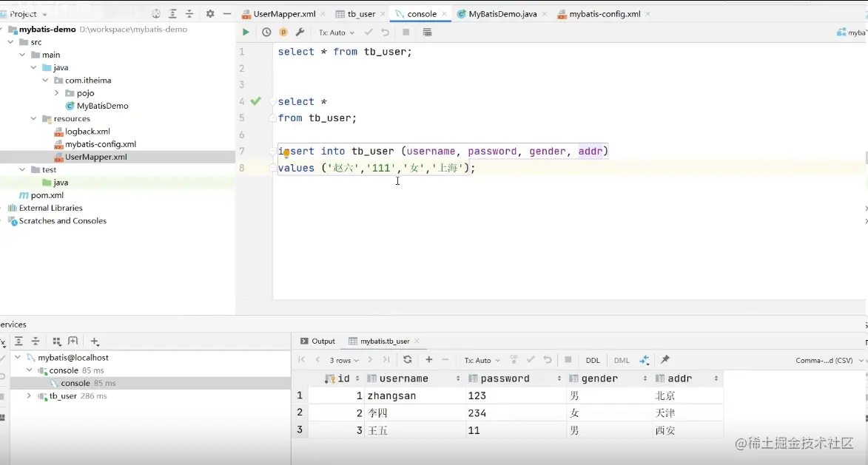The image size is (868, 465).
Task: Click the DDL button
Action: 592,360
